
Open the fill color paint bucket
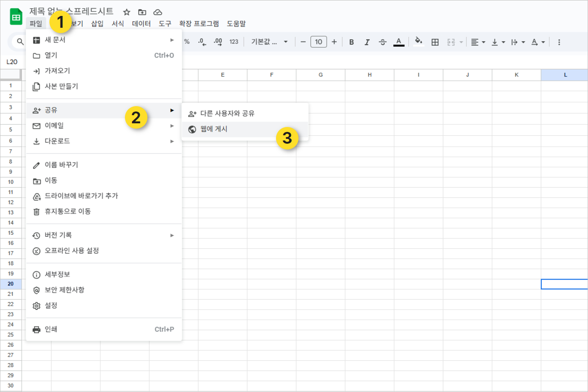tap(418, 42)
